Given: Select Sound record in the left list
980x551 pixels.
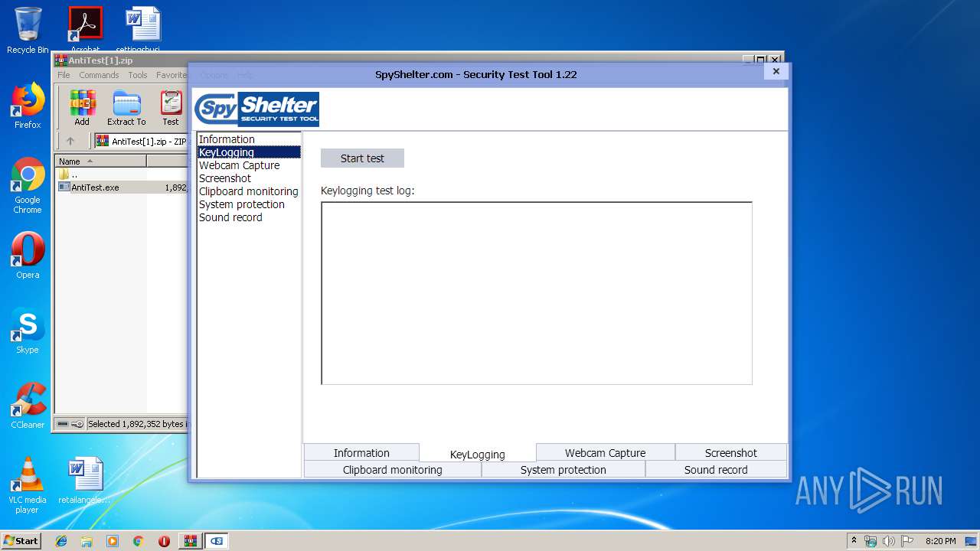Looking at the screenshot, I should [x=249, y=217].
